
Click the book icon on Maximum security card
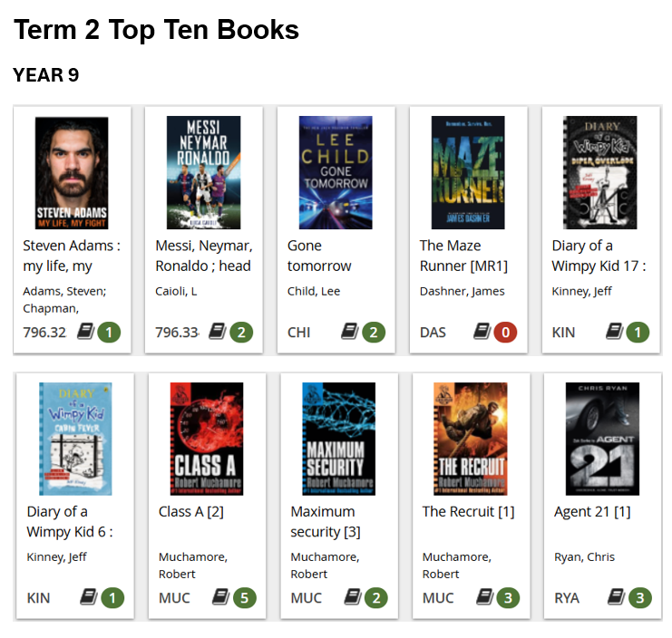tap(353, 597)
